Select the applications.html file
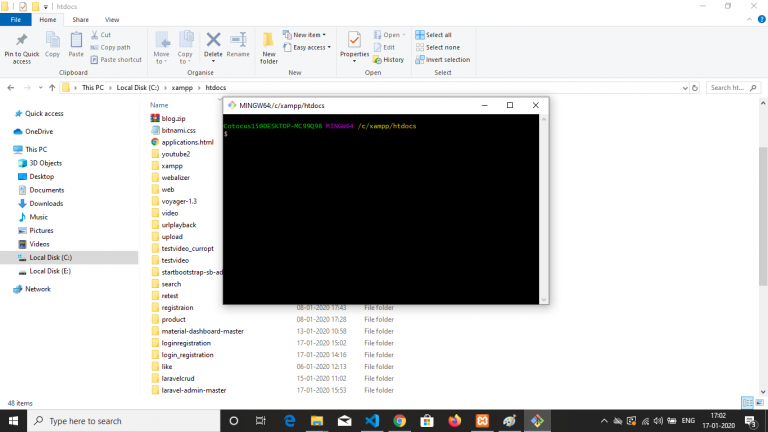Image resolution: width=768 pixels, height=432 pixels. 187,142
